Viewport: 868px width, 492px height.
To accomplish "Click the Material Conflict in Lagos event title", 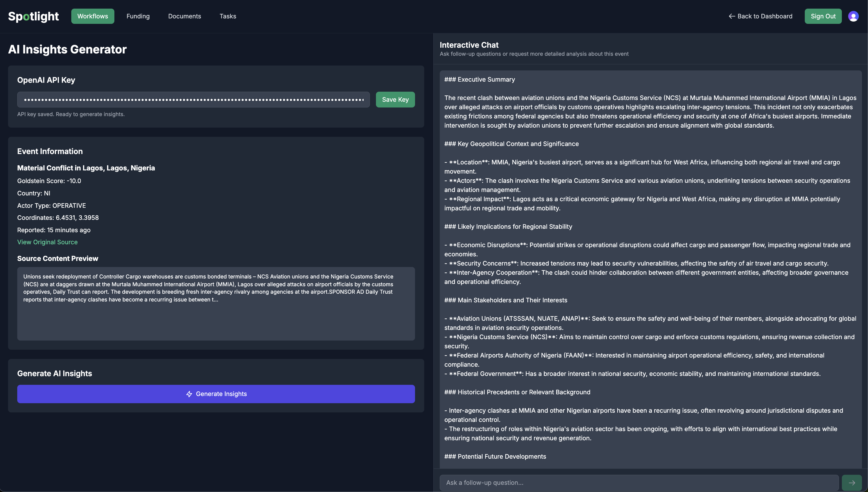I will click(x=86, y=168).
